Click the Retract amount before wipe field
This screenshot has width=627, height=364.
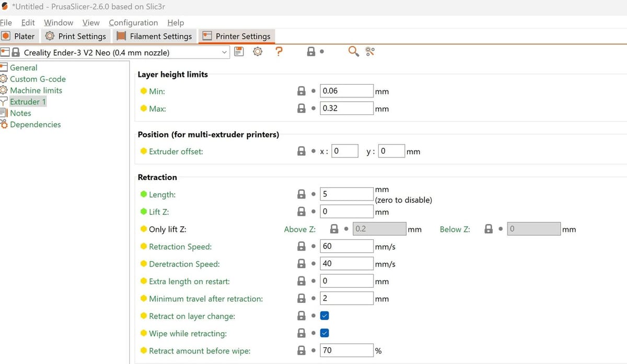tap(346, 350)
